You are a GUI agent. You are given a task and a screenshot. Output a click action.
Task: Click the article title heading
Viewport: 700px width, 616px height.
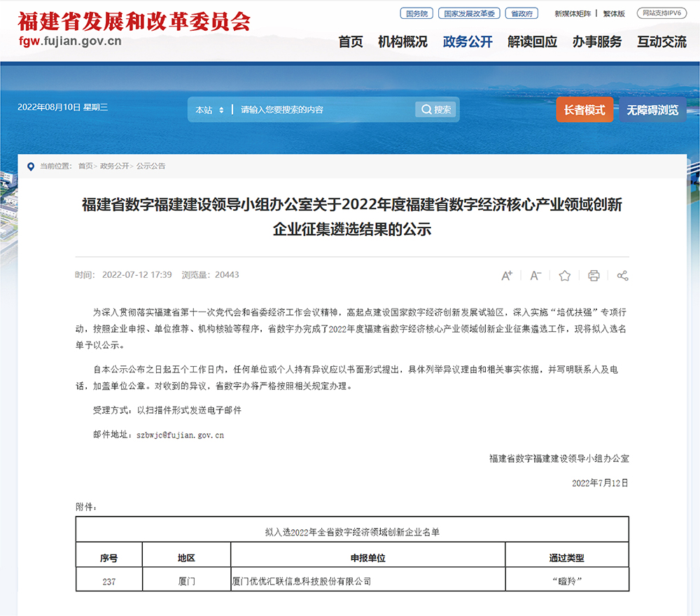click(x=352, y=217)
